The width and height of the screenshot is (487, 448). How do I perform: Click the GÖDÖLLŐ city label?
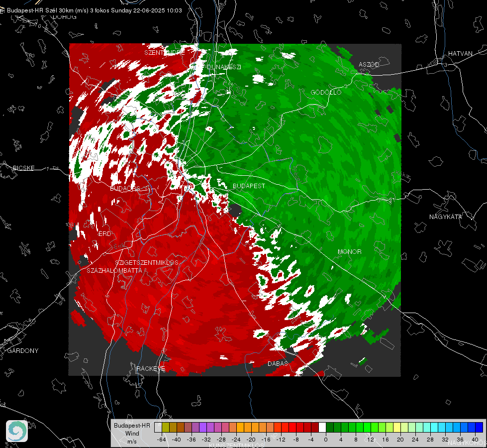click(326, 92)
